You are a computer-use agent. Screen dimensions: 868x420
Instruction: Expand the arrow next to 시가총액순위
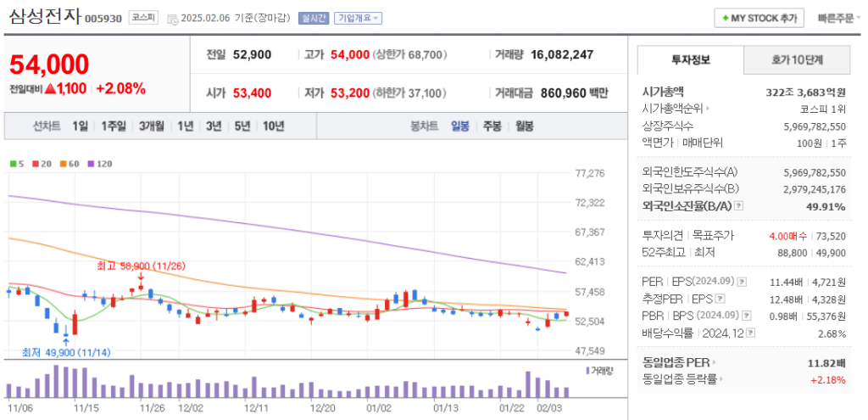click(708, 109)
